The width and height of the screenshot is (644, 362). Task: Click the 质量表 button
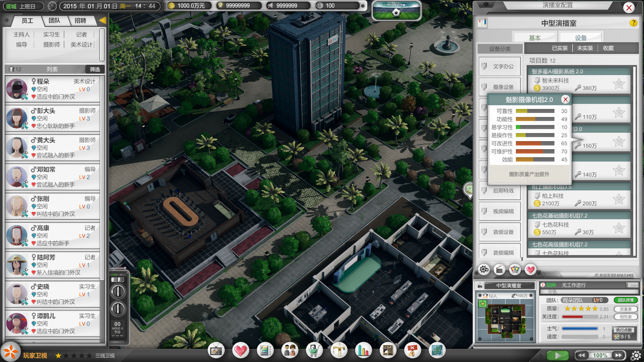coord(626,309)
